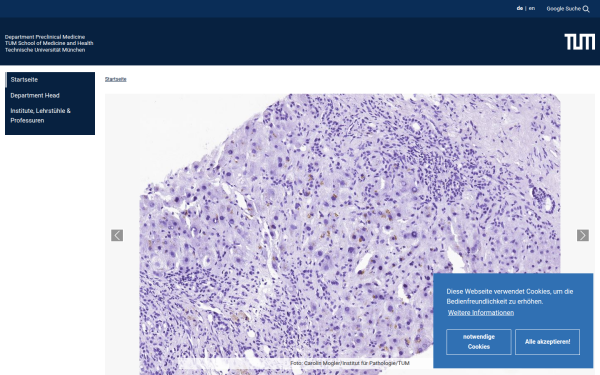Show previous slide with left arrow
The width and height of the screenshot is (600, 375).
[117, 235]
